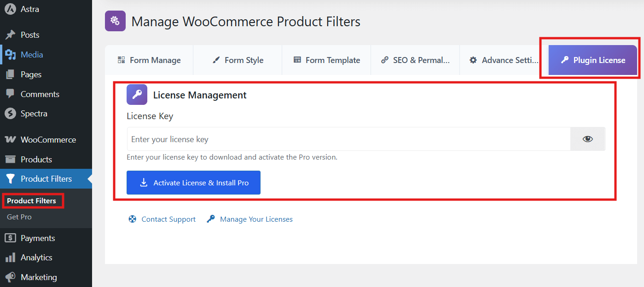Screen dimensions: 644x287
Task: Click inside the license key input field
Action: [x=348, y=139]
